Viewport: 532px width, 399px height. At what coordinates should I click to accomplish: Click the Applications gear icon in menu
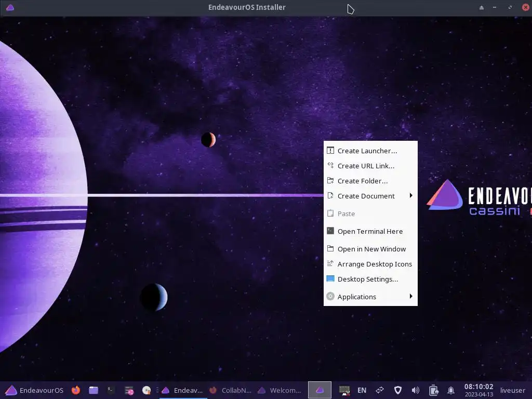(330, 296)
